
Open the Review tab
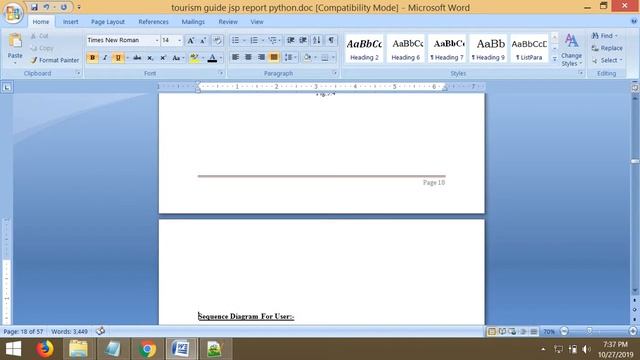tap(228, 22)
